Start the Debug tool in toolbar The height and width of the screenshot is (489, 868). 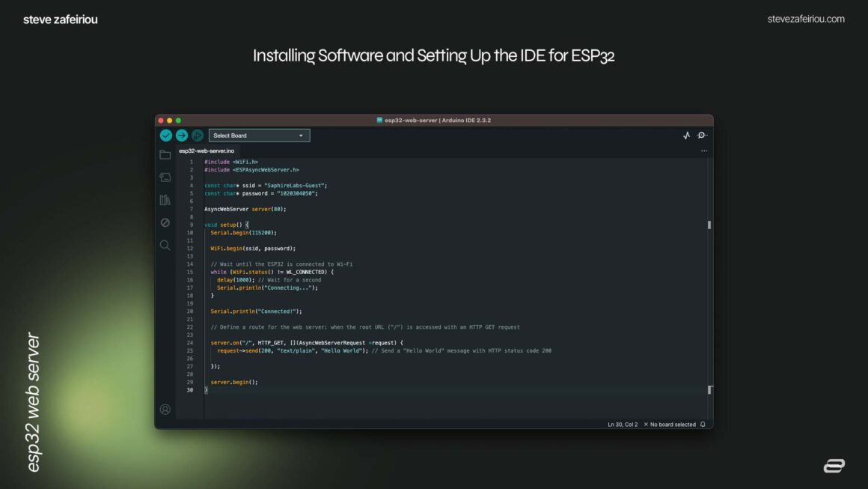pos(198,136)
